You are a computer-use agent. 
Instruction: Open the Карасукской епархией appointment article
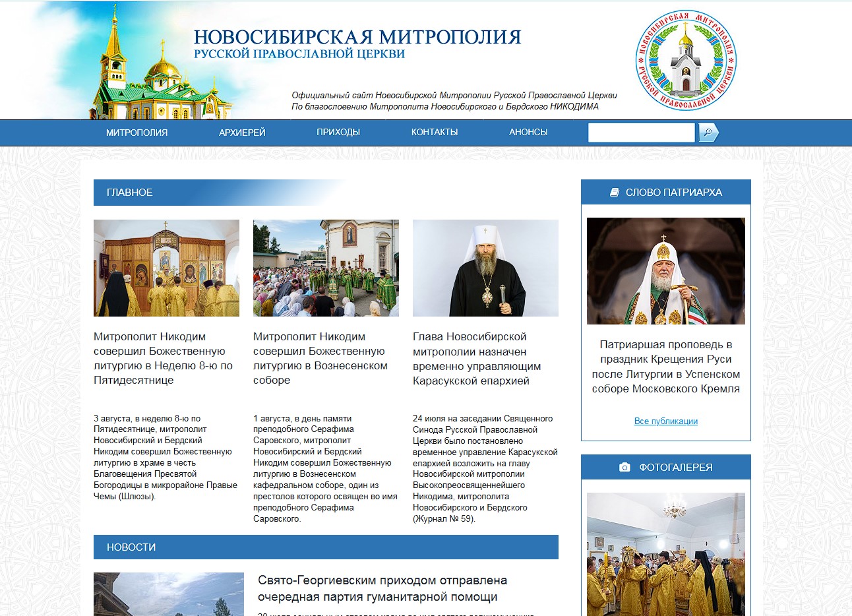[477, 359]
